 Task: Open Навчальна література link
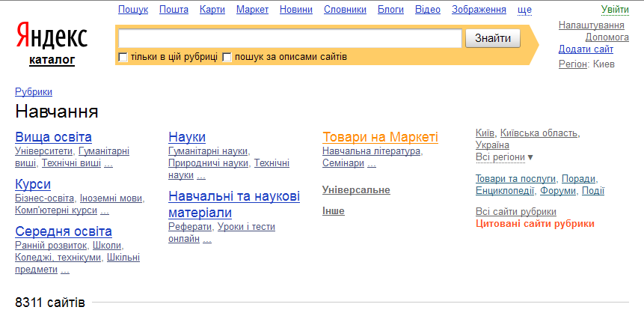(371, 151)
